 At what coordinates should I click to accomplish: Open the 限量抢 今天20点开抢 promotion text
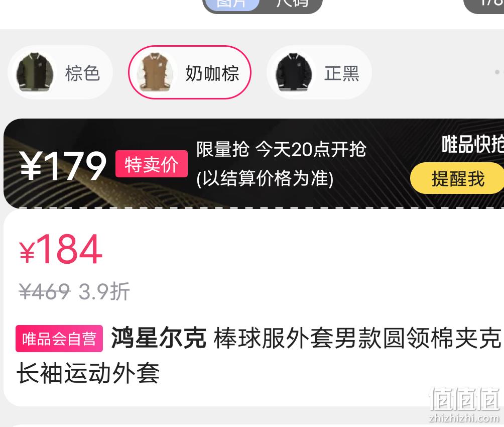tap(281, 149)
